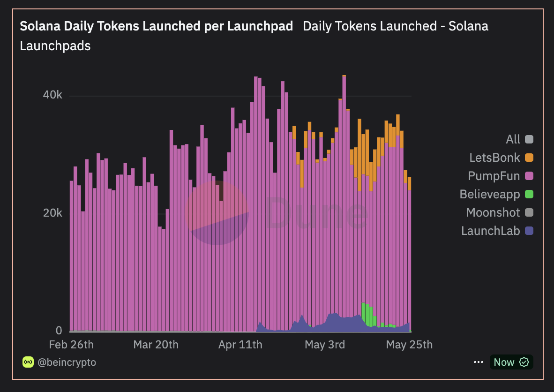The image size is (554, 392).
Task: Click the Solana Daily Tokens Launched heading
Action: click(x=155, y=26)
